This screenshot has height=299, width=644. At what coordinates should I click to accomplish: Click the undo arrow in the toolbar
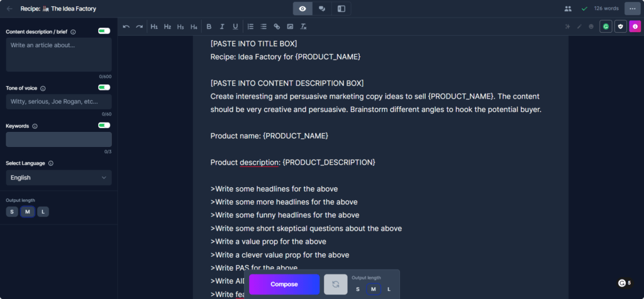[x=126, y=26]
